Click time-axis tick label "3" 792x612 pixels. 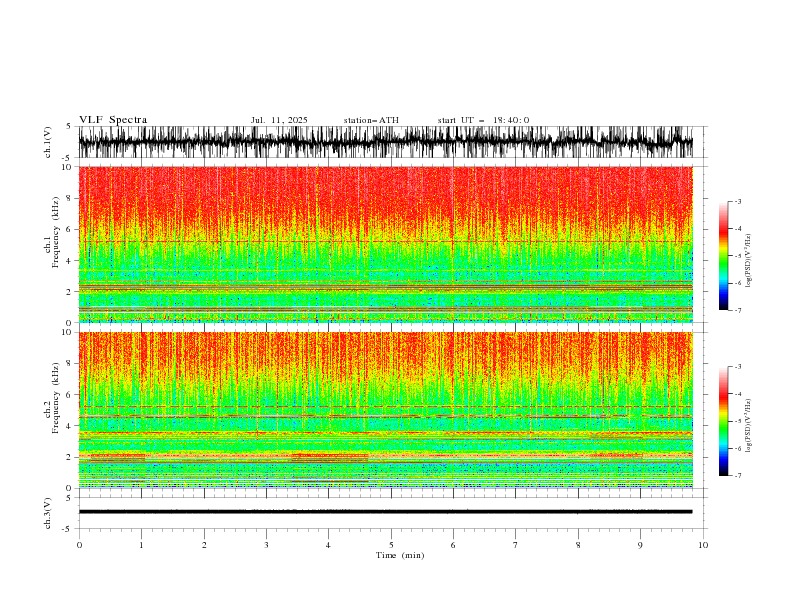tap(266, 545)
